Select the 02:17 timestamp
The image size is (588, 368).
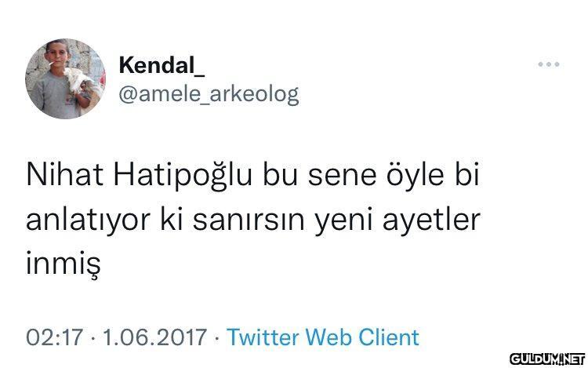click(54, 337)
